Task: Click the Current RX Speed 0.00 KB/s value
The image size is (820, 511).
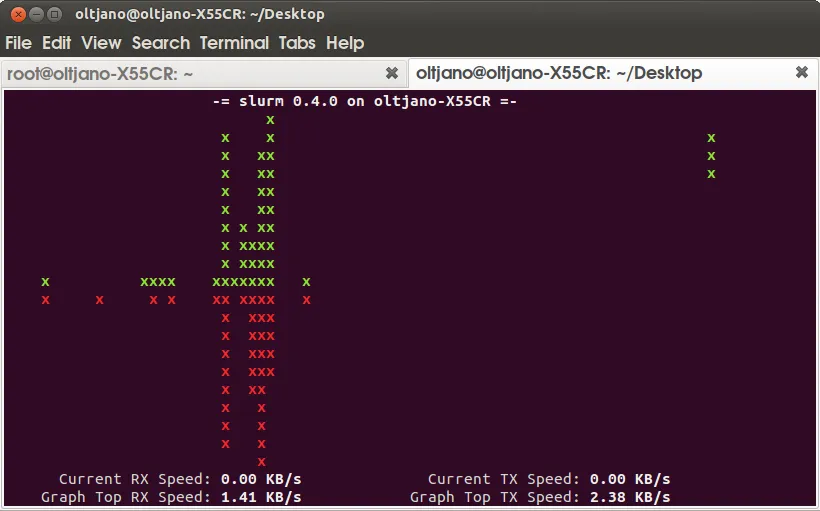Action: click(x=261, y=479)
